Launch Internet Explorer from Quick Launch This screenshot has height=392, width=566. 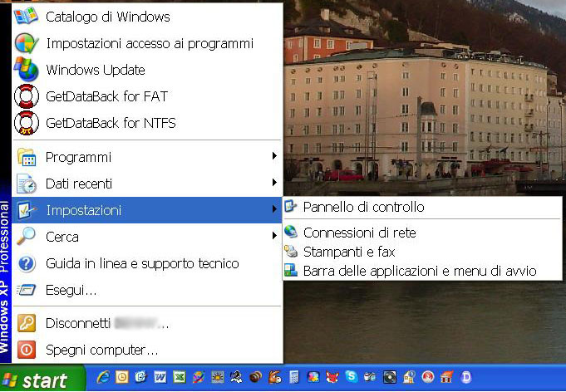103,378
